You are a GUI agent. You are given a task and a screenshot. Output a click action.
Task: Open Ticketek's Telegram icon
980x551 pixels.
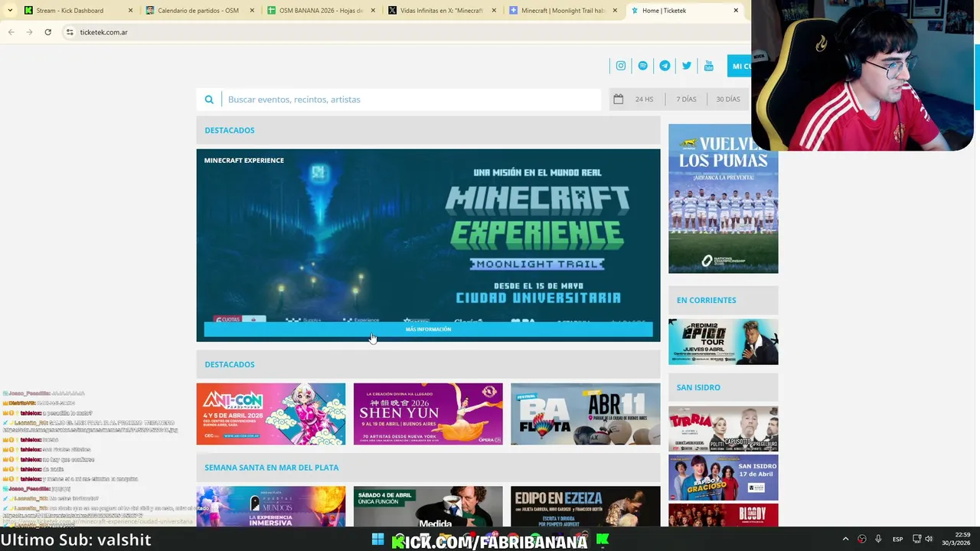click(665, 66)
